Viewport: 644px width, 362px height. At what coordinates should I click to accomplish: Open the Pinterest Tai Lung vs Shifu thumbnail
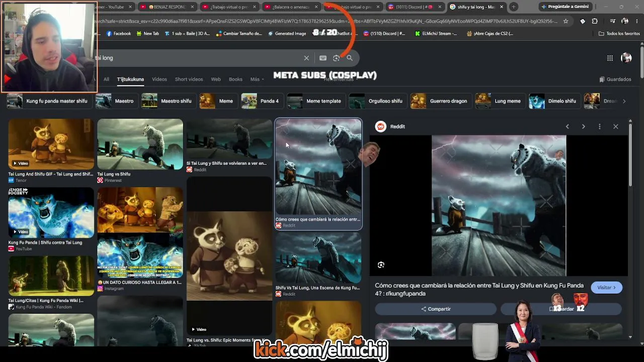140,144
